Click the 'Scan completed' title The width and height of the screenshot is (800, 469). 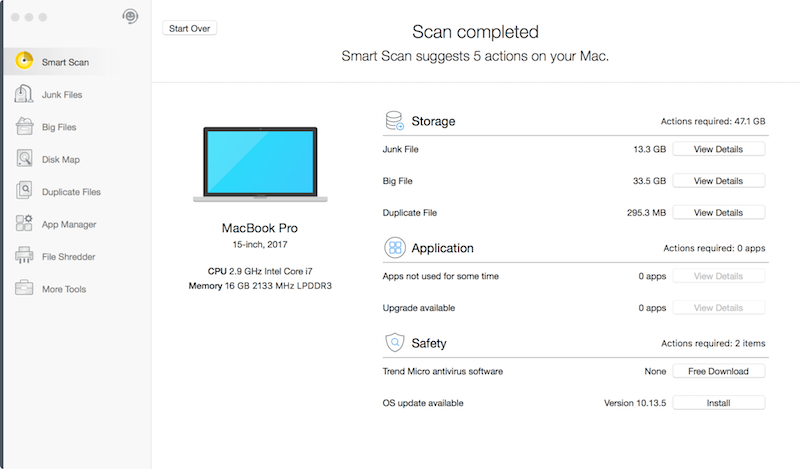click(x=476, y=32)
